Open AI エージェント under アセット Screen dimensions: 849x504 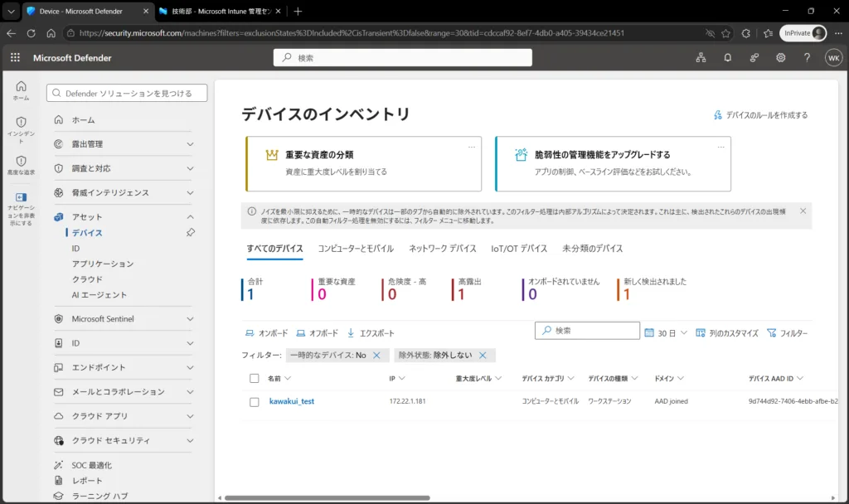tap(99, 294)
